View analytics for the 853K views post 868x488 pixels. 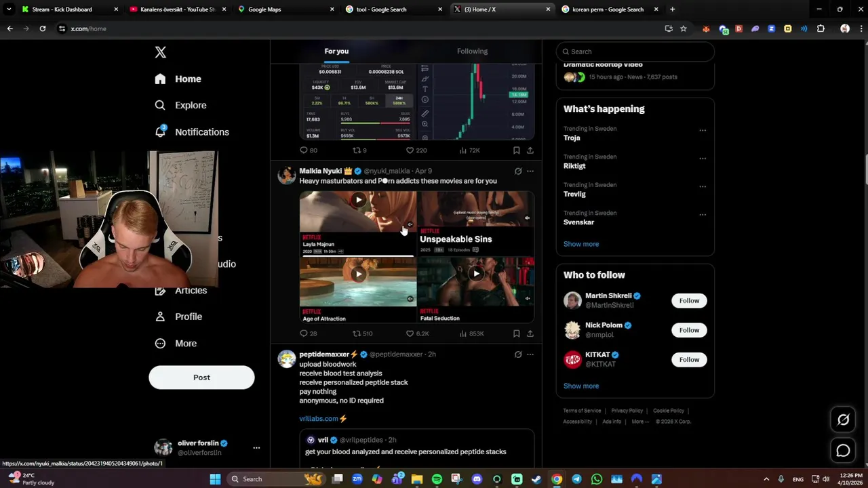click(x=471, y=333)
